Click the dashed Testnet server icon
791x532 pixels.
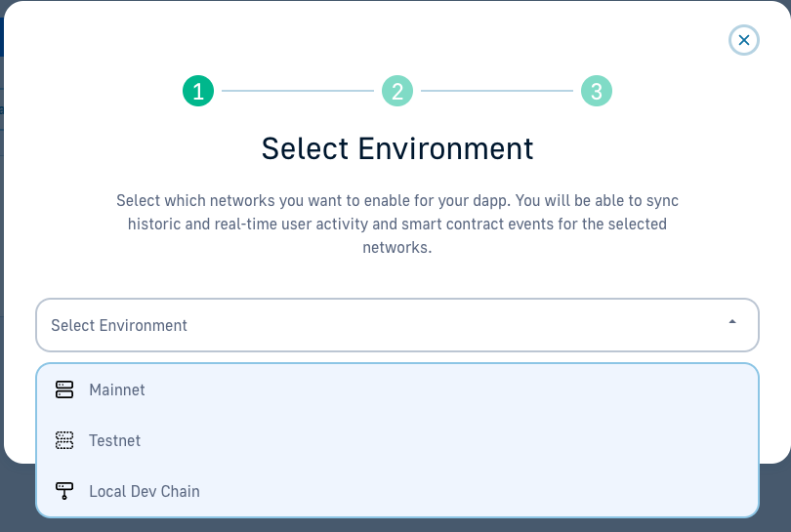[64, 440]
